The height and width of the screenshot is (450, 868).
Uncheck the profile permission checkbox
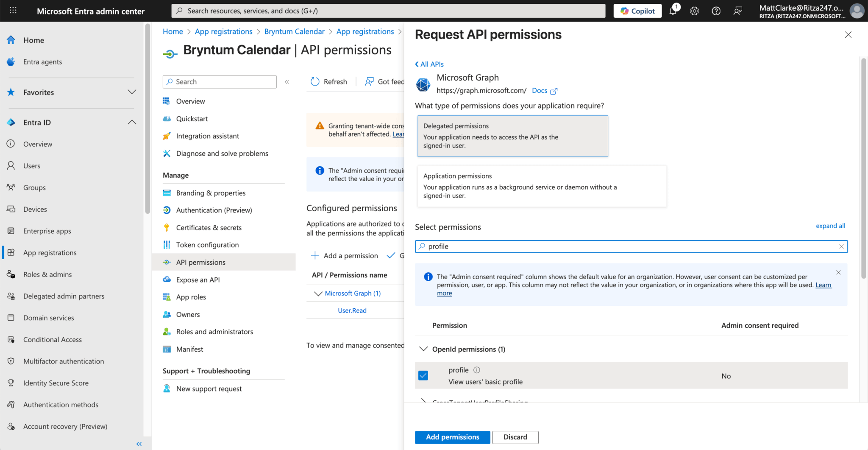pos(423,375)
